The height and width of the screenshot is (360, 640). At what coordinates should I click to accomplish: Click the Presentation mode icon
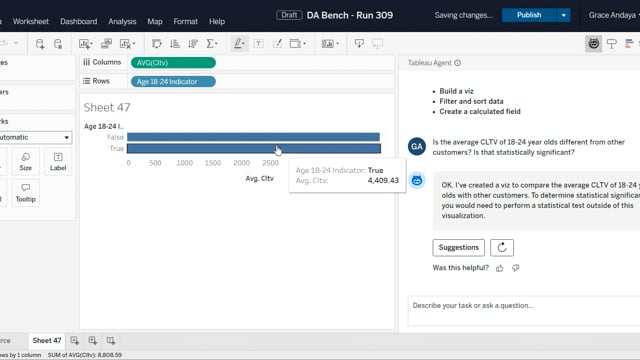point(378,44)
